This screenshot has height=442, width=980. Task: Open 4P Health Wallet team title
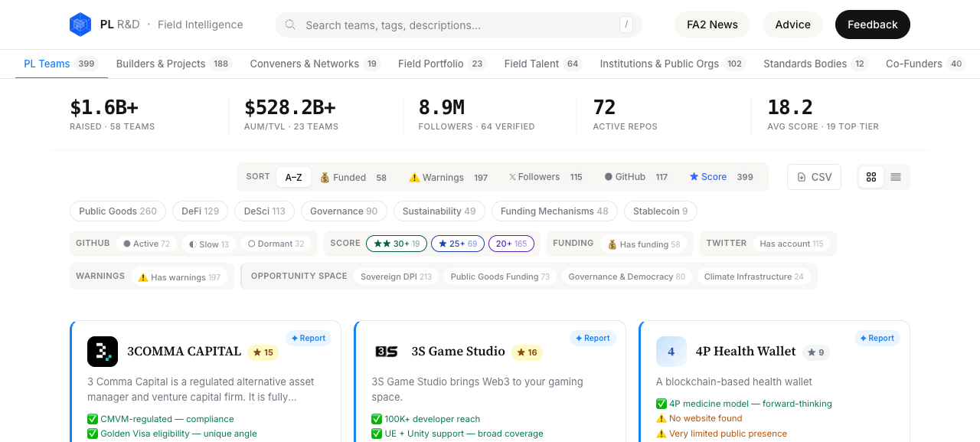[746, 352]
